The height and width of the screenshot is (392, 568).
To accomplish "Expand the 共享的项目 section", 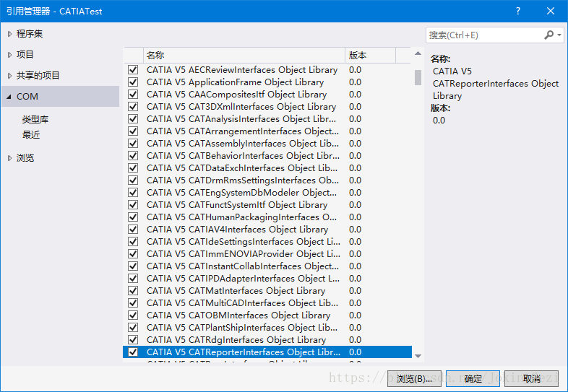I will pos(9,76).
